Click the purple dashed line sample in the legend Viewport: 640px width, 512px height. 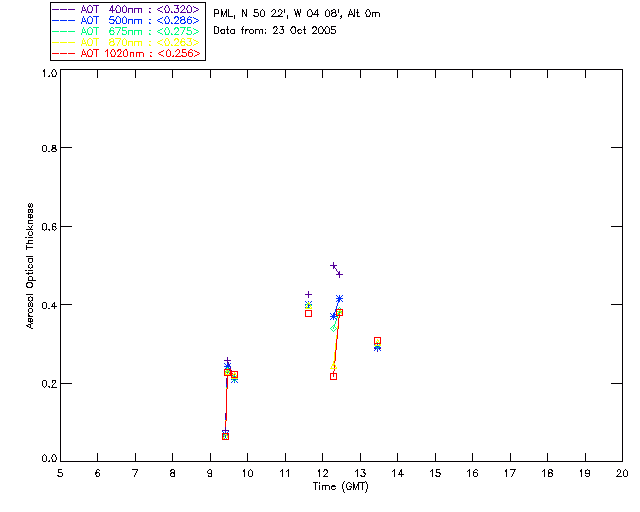[x=64, y=9]
